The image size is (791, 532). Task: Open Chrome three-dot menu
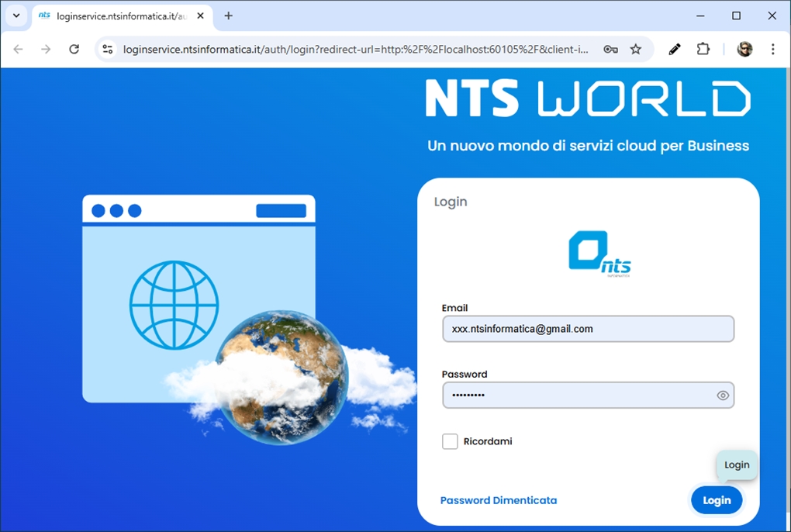[x=773, y=49]
